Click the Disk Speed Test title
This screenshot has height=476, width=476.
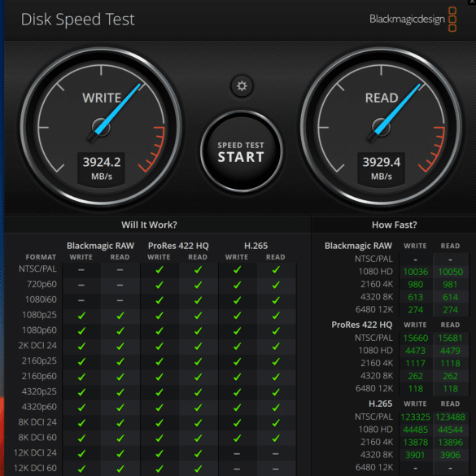pyautogui.click(x=77, y=20)
